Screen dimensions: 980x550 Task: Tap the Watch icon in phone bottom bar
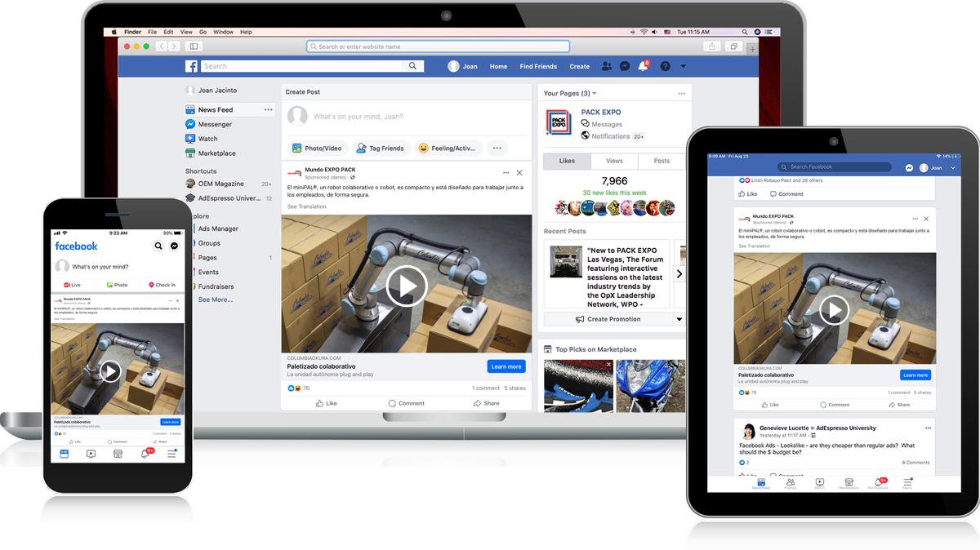(x=91, y=454)
